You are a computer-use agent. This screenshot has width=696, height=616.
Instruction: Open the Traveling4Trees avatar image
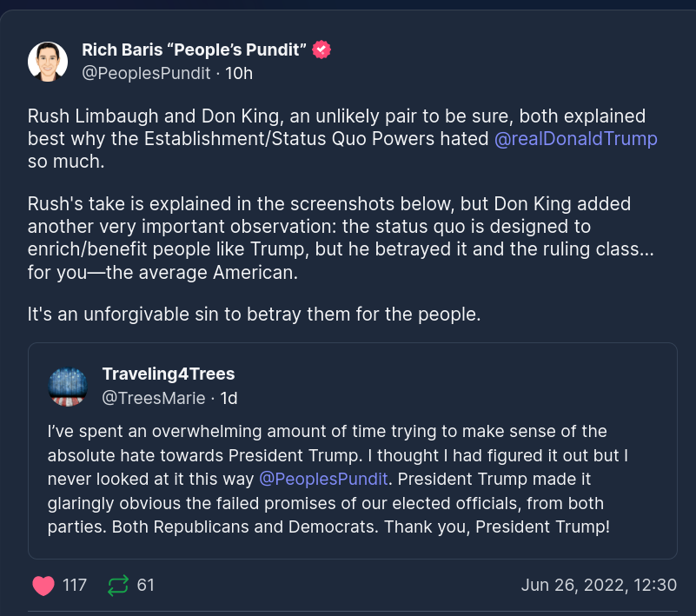tap(67, 386)
